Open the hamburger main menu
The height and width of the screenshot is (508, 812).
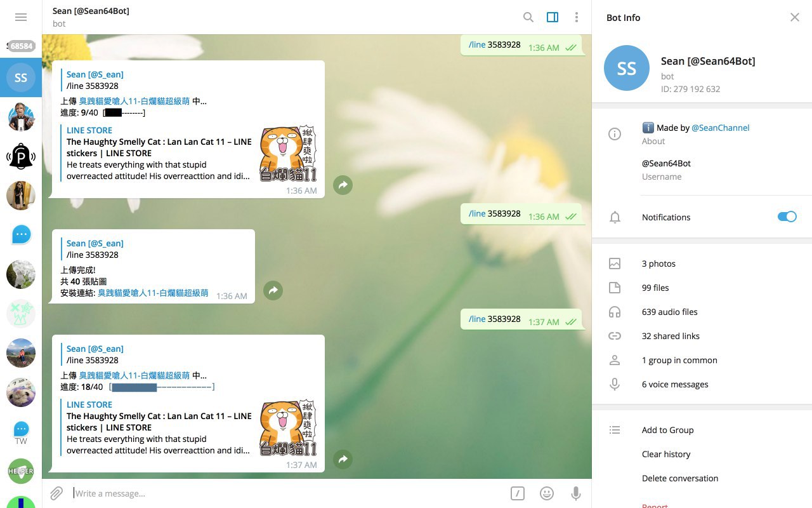pos(21,17)
